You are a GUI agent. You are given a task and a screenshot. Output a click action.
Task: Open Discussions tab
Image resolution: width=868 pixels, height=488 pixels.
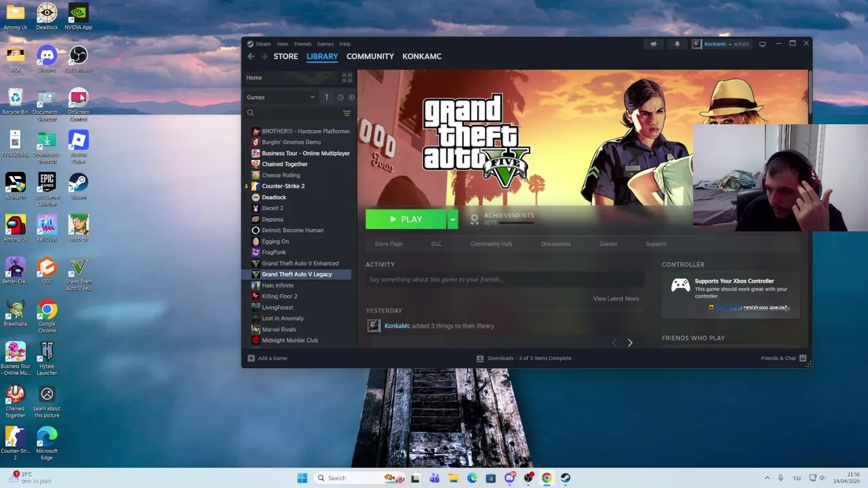[555, 243]
